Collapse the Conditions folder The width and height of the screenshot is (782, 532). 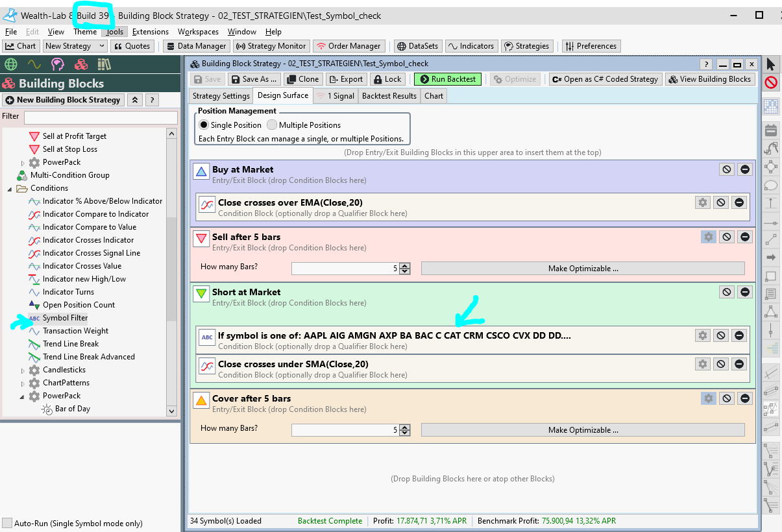[10, 188]
